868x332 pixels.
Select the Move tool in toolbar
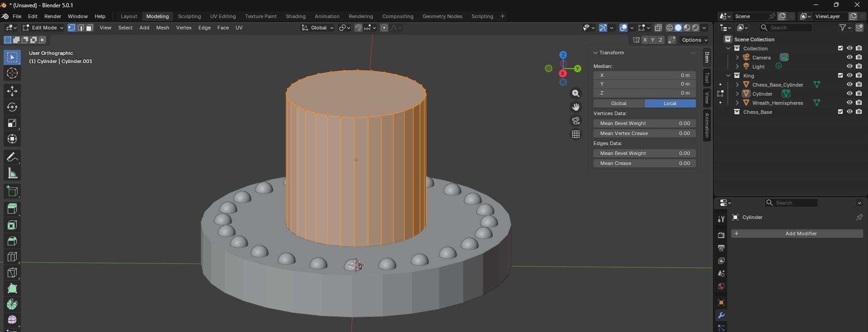(12, 91)
